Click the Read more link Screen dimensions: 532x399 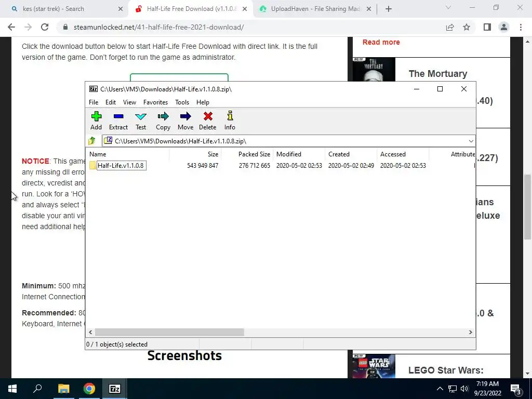pyautogui.click(x=381, y=42)
